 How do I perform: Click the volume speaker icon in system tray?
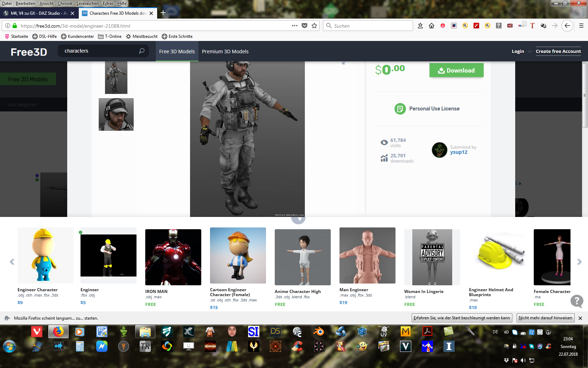(523, 360)
